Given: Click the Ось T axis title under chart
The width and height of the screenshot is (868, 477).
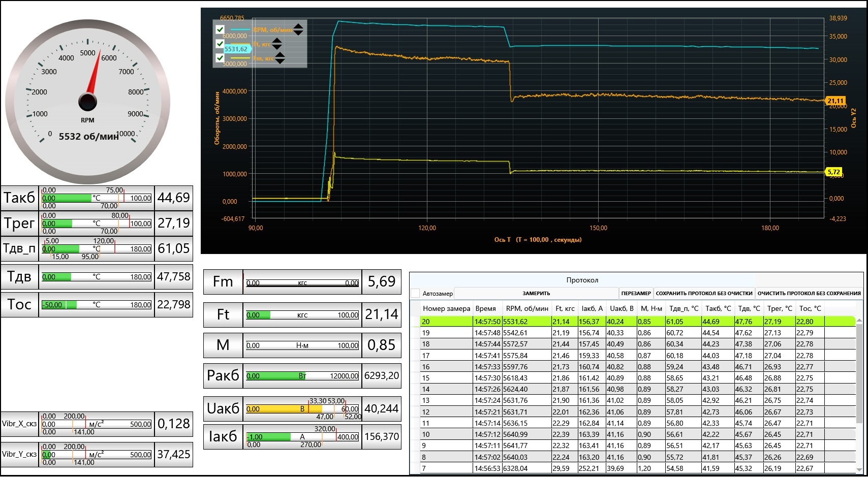Looking at the screenshot, I should click(x=538, y=240).
